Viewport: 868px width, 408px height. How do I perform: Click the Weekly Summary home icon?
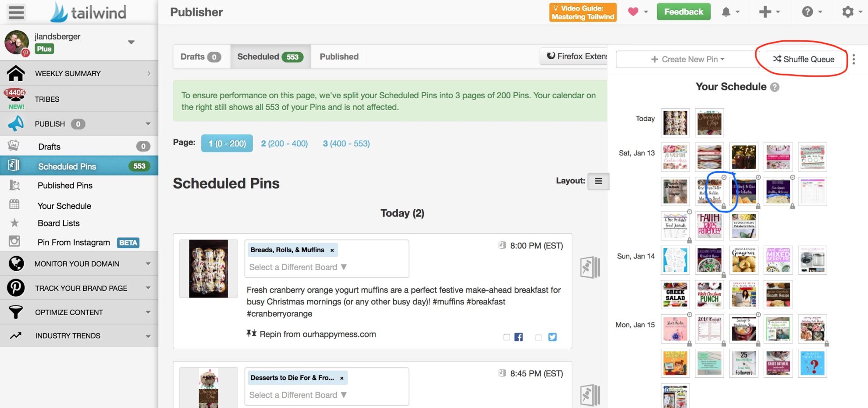pos(16,73)
